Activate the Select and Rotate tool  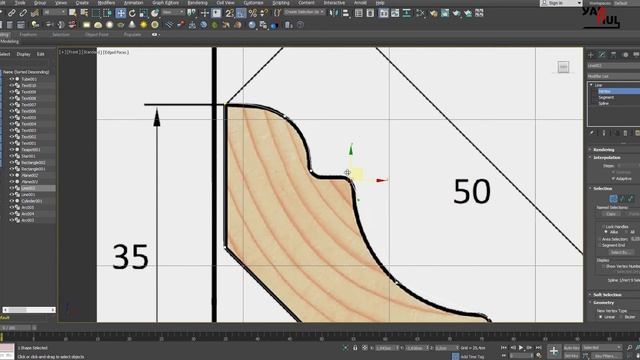point(132,13)
